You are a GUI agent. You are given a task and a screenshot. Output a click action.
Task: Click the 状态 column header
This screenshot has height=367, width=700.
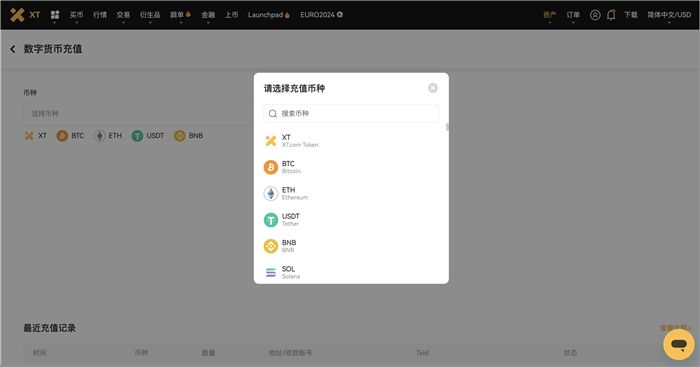571,353
